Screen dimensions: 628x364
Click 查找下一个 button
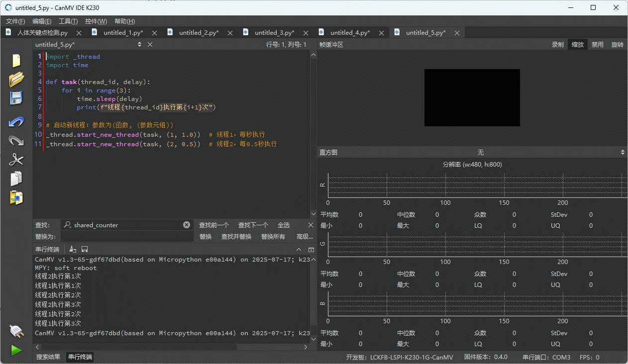[x=253, y=225]
